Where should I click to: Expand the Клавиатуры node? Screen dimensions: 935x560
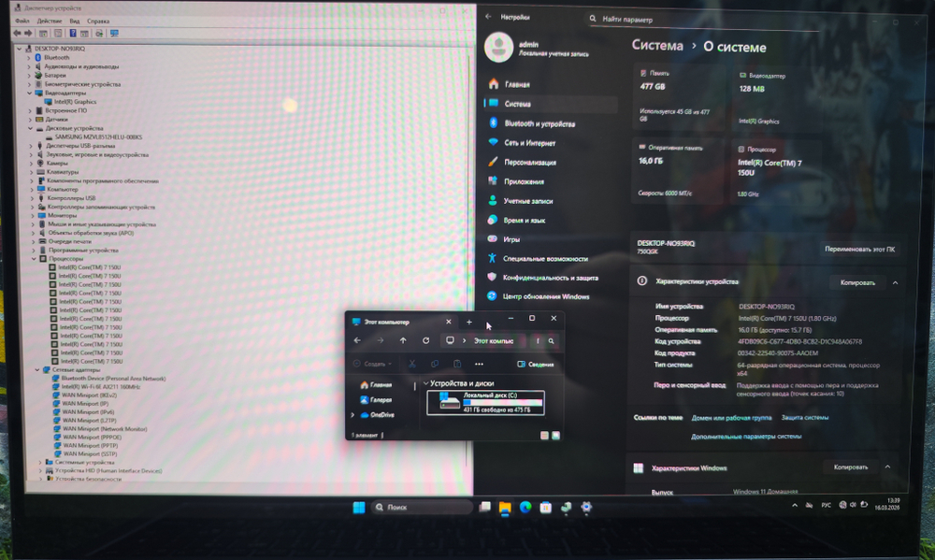tap(31, 172)
